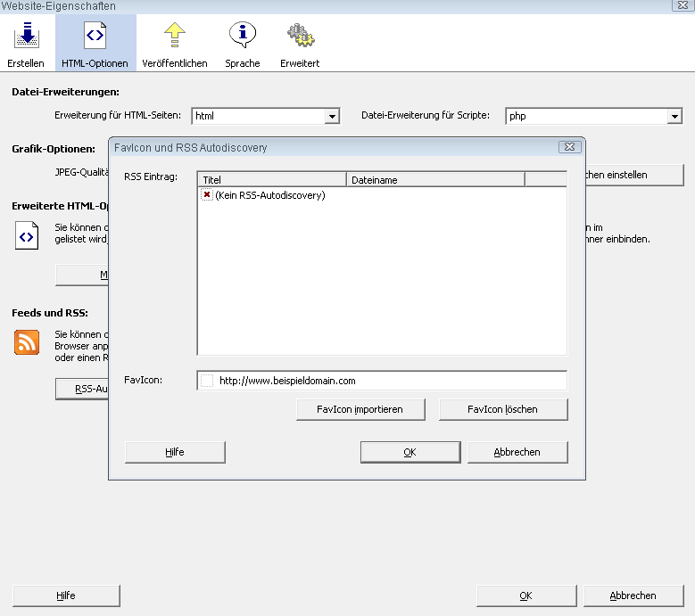695x616 pixels.
Task: Expand the HTML-Seiten extension dropdown
Action: point(332,116)
